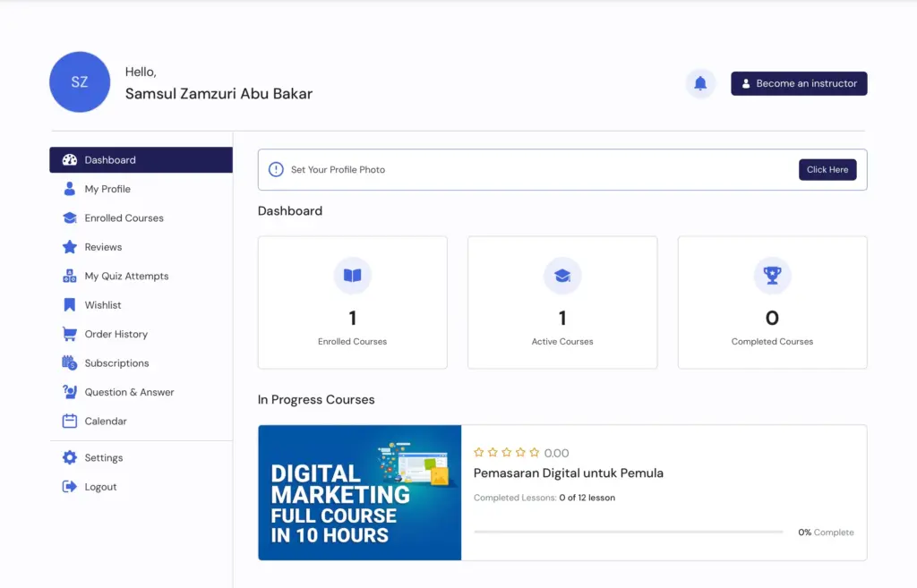The image size is (917, 588).
Task: Click the Active Courses graduation cap icon
Action: click(562, 276)
